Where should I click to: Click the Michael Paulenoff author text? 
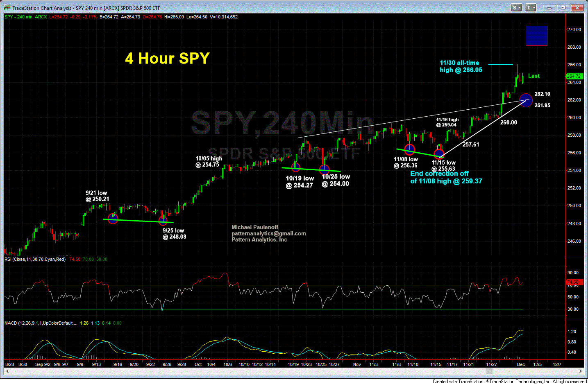click(x=255, y=227)
